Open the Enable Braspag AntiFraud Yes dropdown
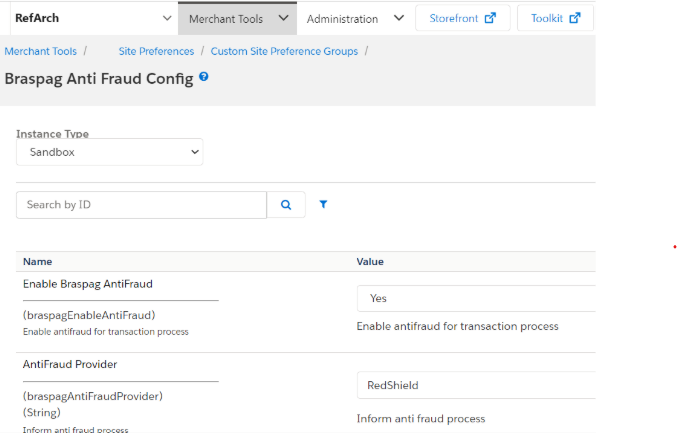The image size is (677, 433). [476, 298]
